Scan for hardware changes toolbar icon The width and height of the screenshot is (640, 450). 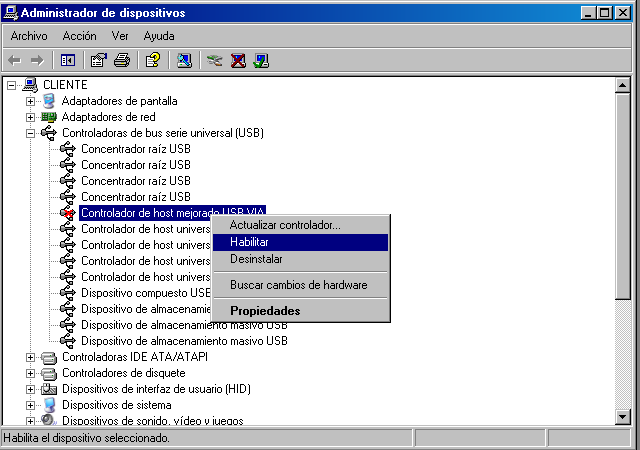click(184, 61)
